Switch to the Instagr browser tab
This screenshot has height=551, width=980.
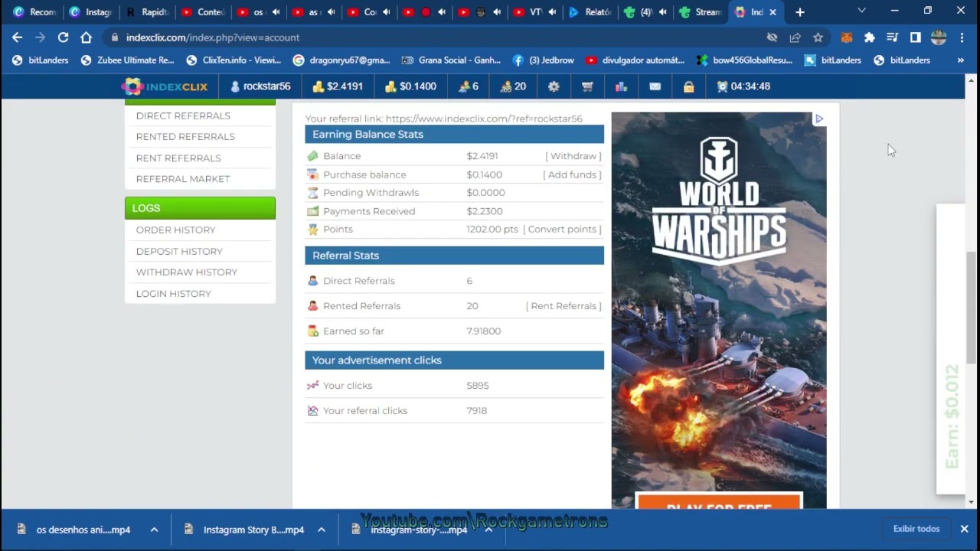(x=90, y=12)
